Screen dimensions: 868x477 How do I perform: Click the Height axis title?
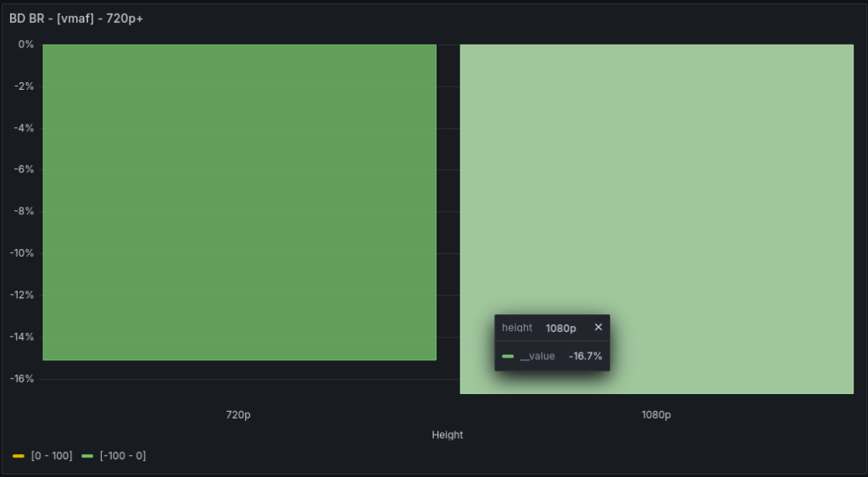[x=448, y=435]
